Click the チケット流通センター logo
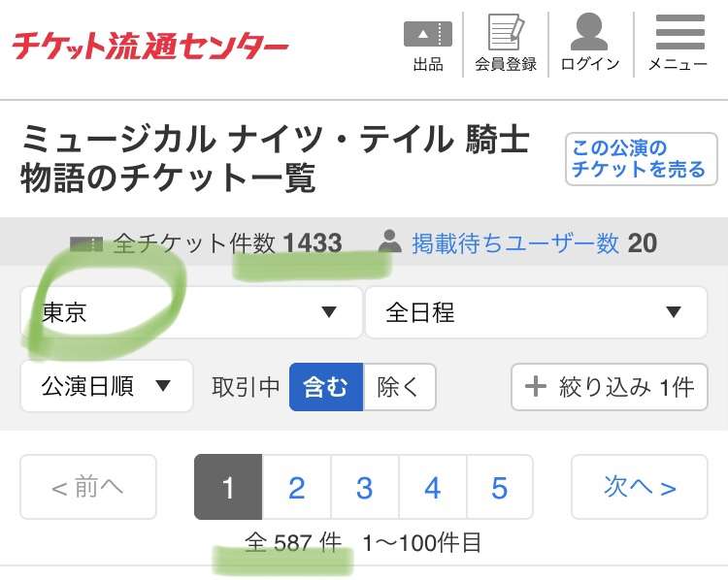Image resolution: width=728 pixels, height=580 pixels. 149,46
